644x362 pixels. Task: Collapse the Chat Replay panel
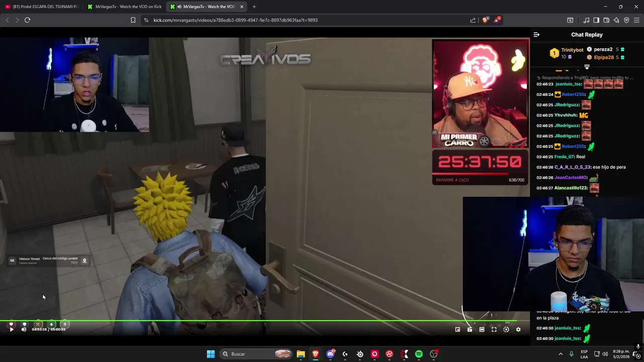pyautogui.click(x=536, y=35)
